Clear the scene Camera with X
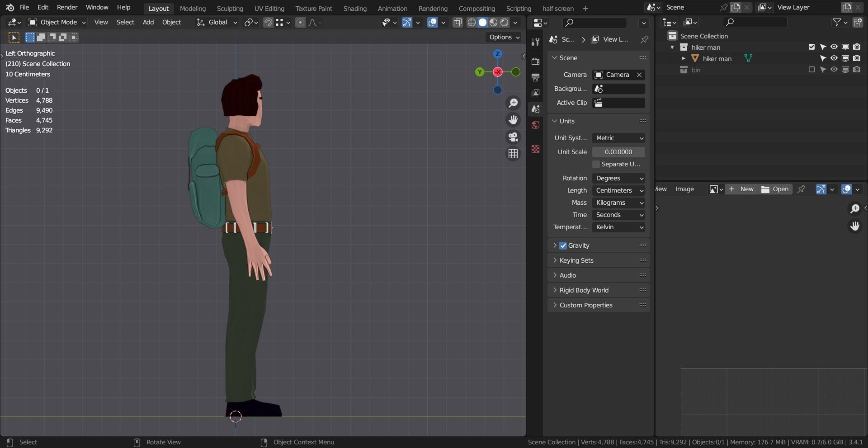Viewport: 868px width, 448px height. (639, 75)
